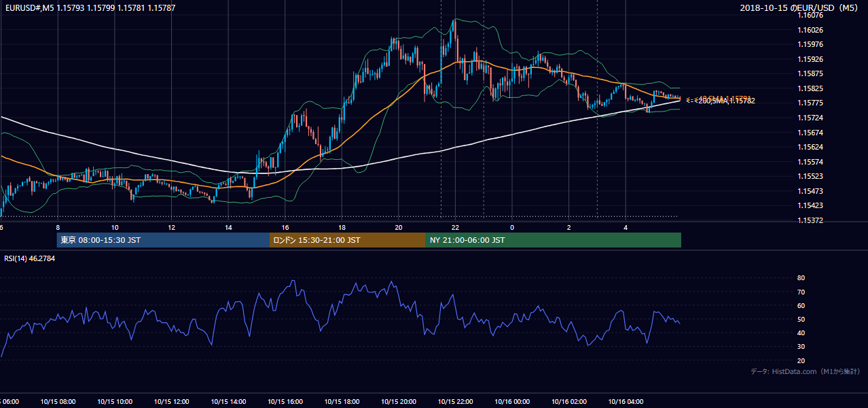
Task: Click hour 22 on the chart axis
Action: (x=456, y=227)
